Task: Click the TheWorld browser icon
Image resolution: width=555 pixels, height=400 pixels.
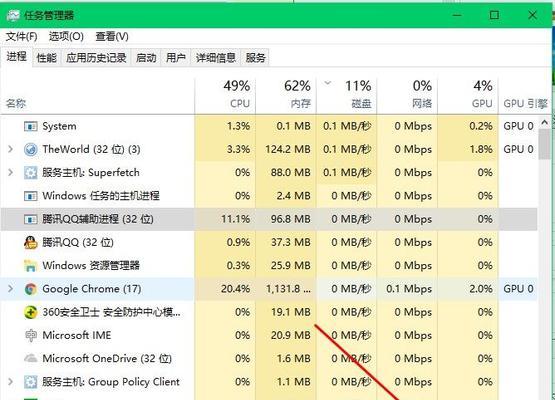Action: pos(30,149)
